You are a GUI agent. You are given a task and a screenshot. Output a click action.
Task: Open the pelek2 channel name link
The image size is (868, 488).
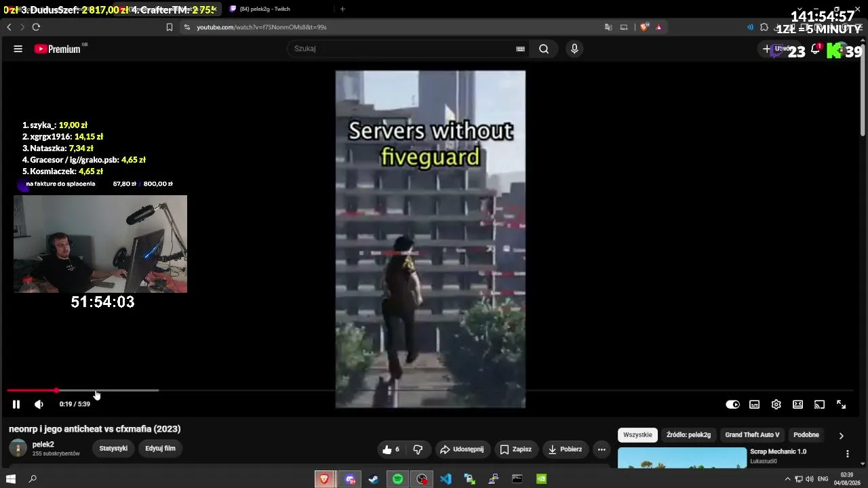point(43,445)
